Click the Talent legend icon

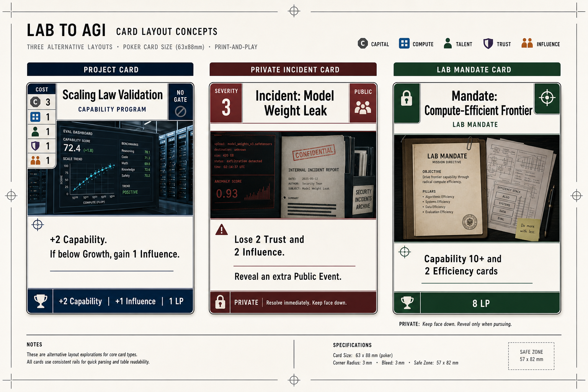click(x=448, y=43)
